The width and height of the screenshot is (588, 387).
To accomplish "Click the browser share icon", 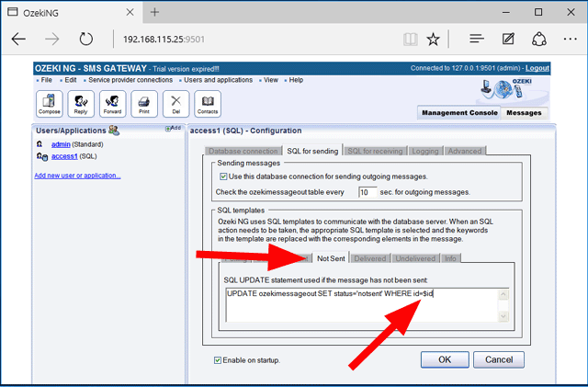I will tap(539, 39).
